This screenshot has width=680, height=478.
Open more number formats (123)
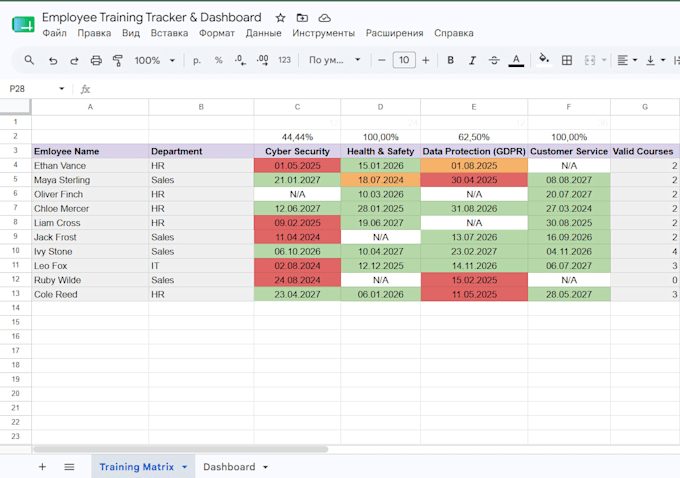[284, 60]
